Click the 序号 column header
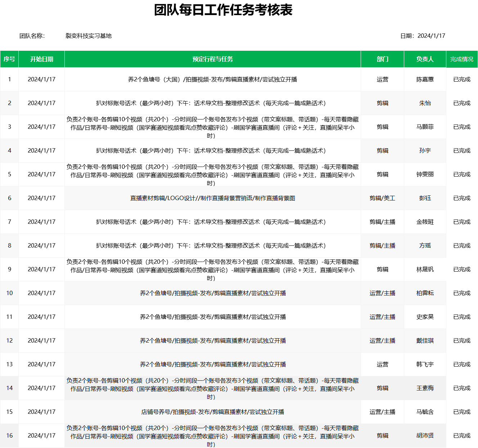 point(9,59)
